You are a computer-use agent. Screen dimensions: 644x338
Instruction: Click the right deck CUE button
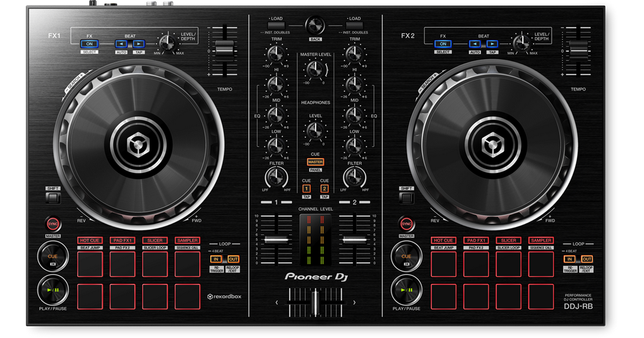point(406,257)
